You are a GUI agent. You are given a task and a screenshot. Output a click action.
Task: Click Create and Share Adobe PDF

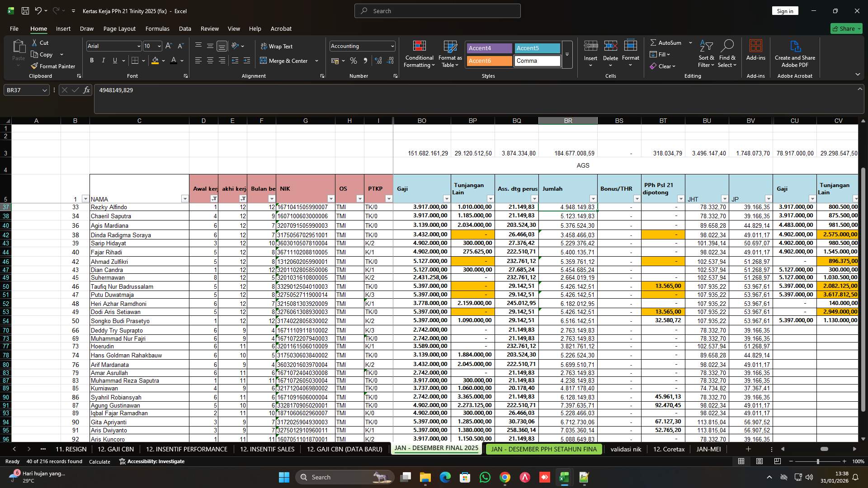[x=795, y=53]
